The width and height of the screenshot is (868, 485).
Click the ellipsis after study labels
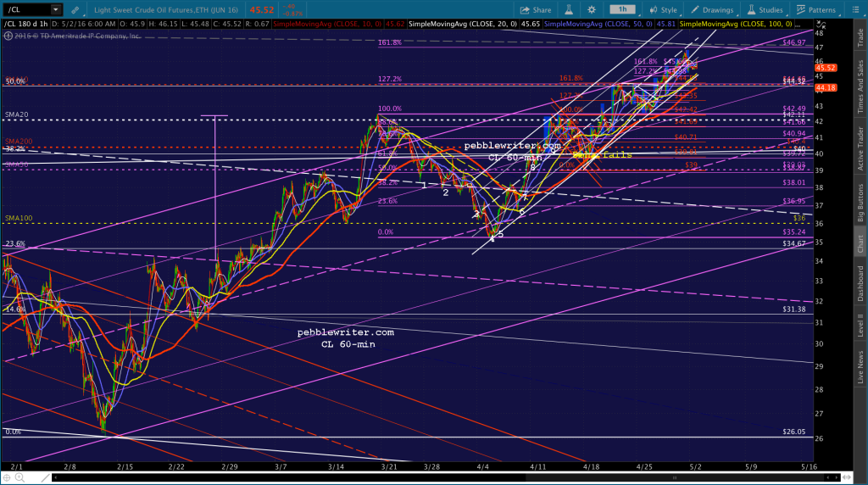point(798,25)
